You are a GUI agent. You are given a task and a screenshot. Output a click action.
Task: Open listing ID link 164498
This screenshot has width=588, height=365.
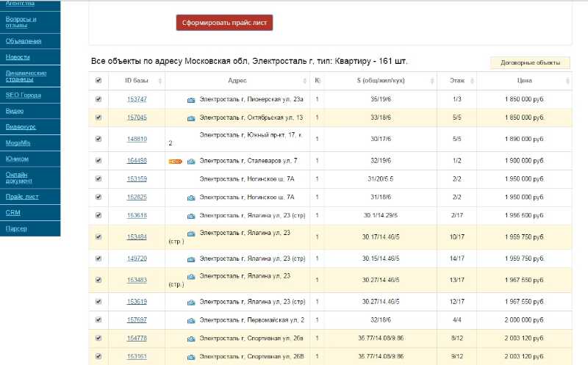point(137,161)
